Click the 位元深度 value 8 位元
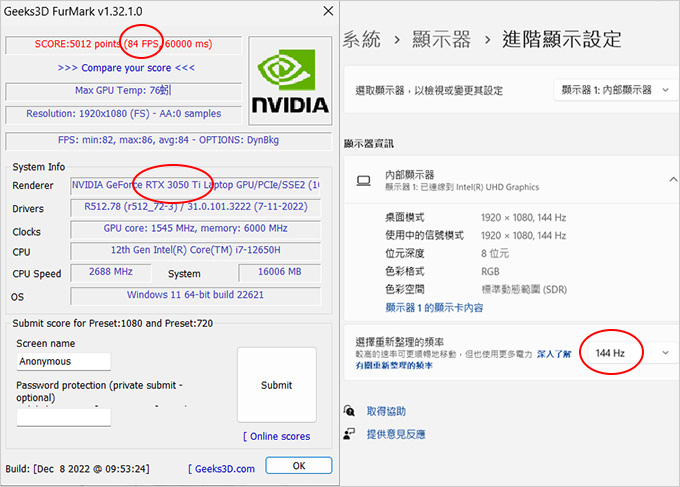 [x=495, y=254]
